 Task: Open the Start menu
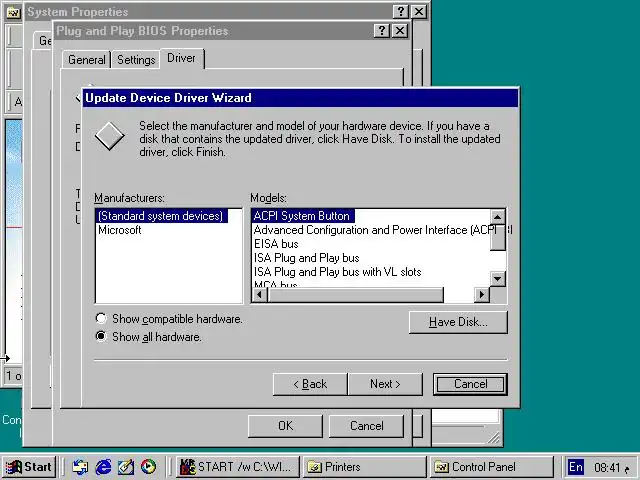click(x=29, y=467)
